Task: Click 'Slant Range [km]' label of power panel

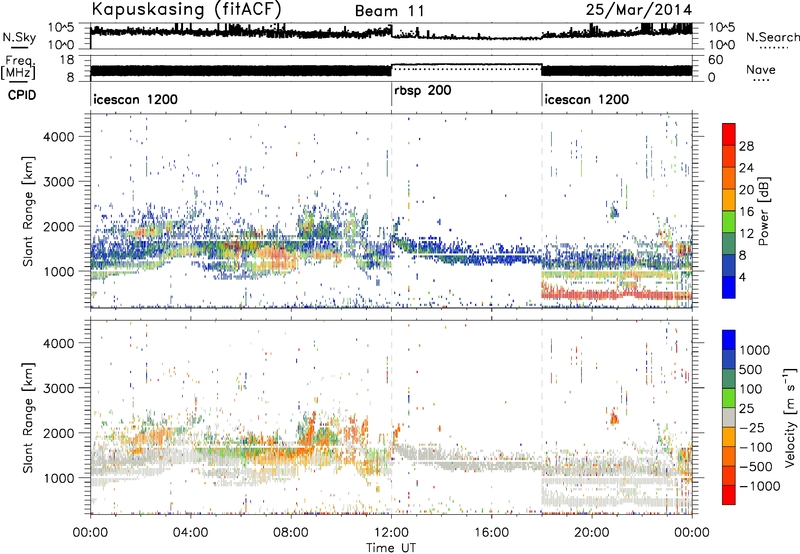Action: click(29, 211)
